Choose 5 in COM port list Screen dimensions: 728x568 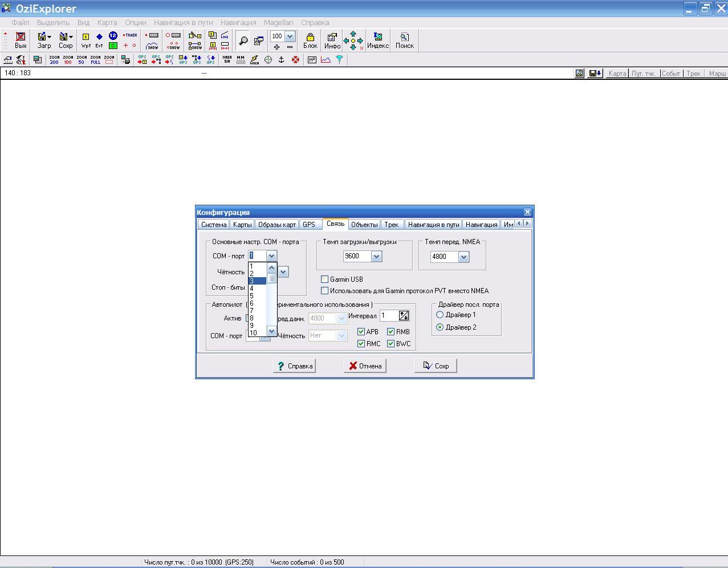click(x=257, y=295)
